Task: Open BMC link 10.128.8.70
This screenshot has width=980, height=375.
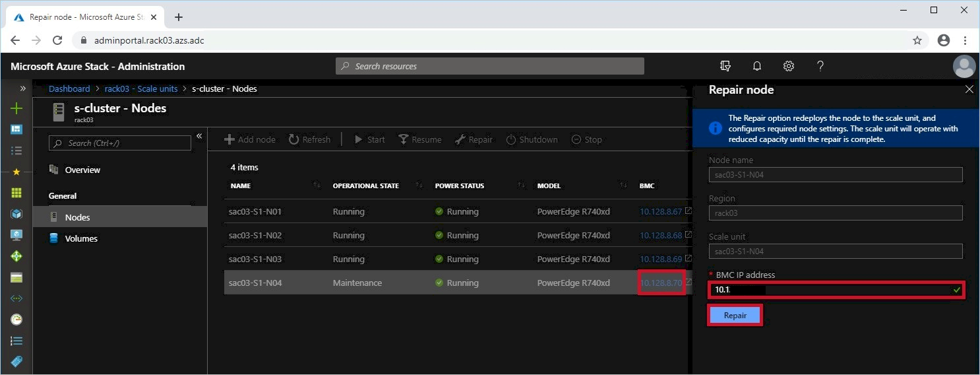Action: click(x=661, y=283)
